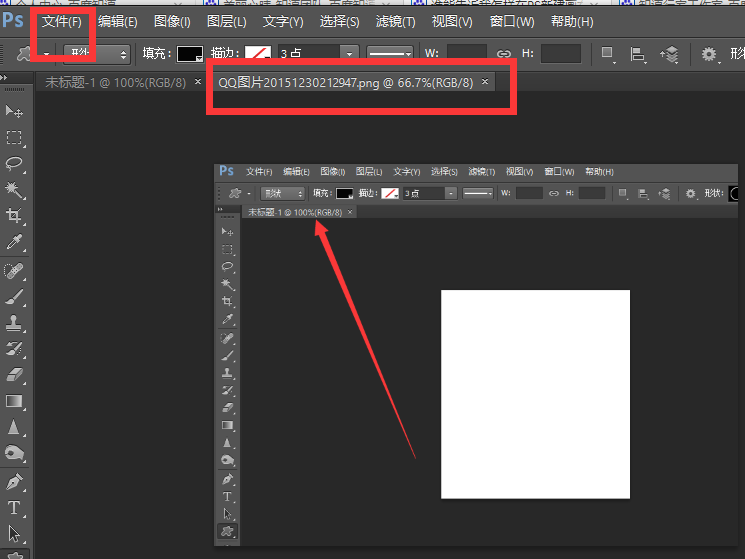Viewport: 745px width, 559px height.
Task: Open the 形状 tool mode dropdown in main bar
Action: [96, 54]
